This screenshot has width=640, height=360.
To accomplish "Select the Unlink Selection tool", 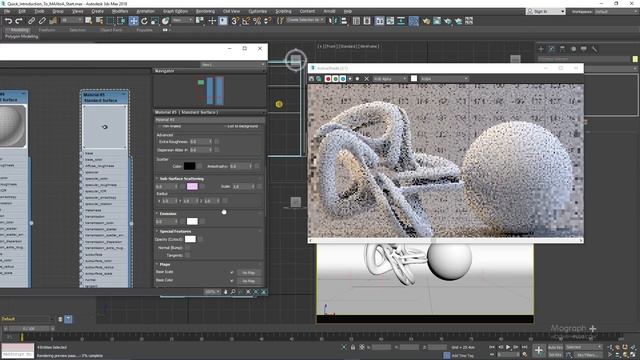I will pos(42,21).
